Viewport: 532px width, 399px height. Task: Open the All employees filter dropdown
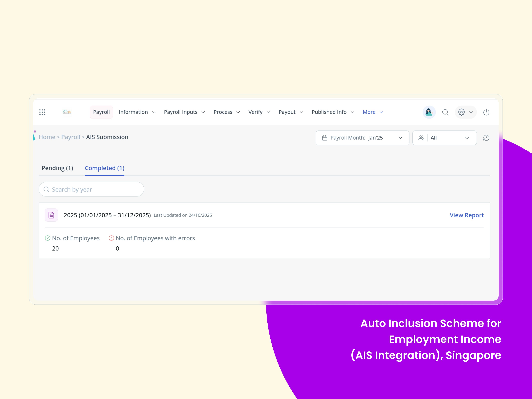point(444,138)
